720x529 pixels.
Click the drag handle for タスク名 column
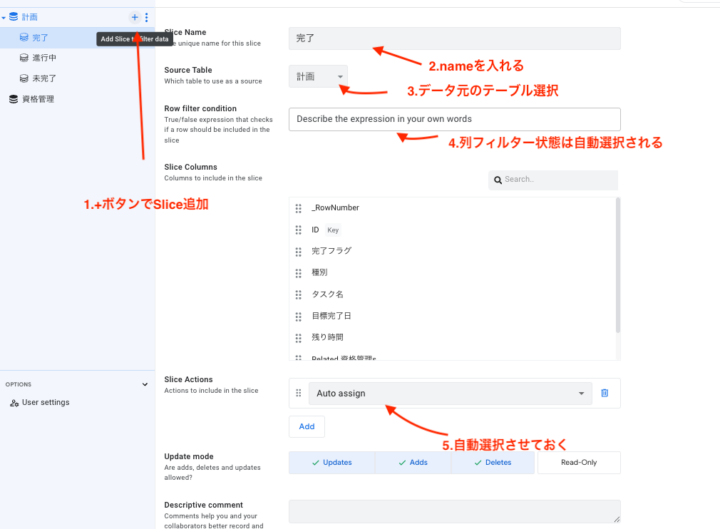click(298, 294)
